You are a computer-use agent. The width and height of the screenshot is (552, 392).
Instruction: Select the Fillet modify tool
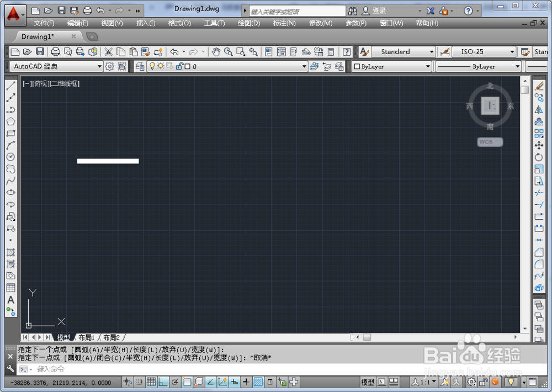point(539,264)
